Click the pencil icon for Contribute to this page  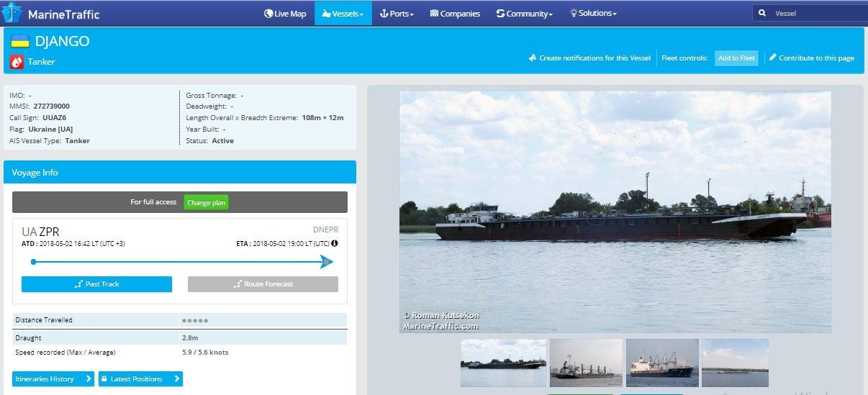pos(772,58)
